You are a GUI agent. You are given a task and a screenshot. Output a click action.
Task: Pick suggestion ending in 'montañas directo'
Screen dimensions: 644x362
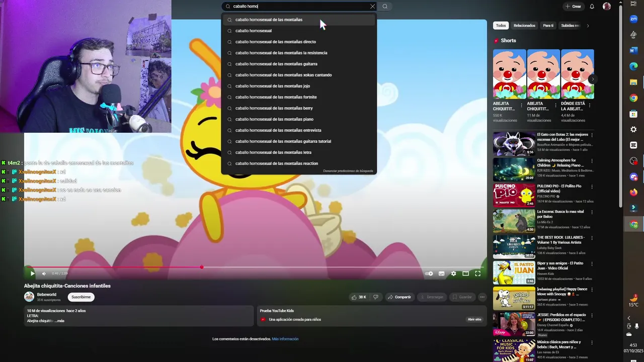coord(299,42)
